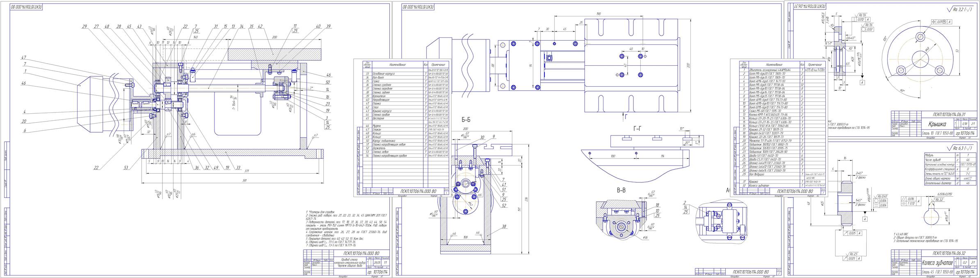Click the '190' dimension above the table top view

click(x=599, y=14)
